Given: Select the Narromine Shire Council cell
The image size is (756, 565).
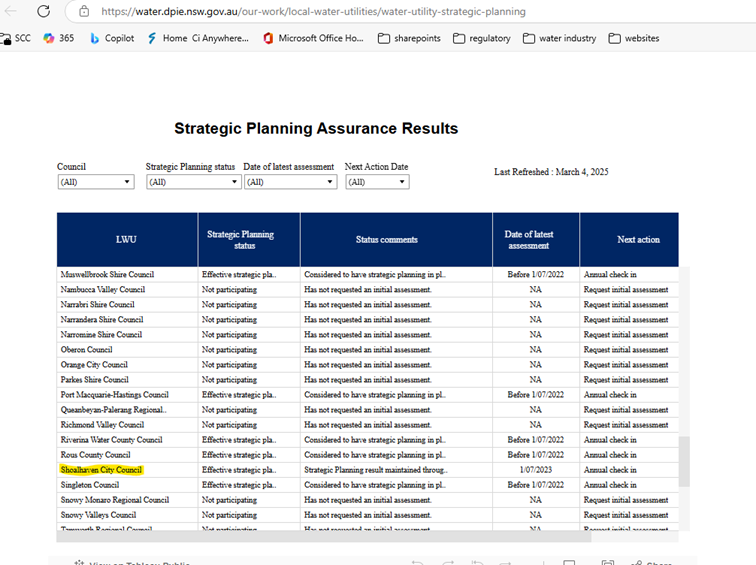Looking at the screenshot, I should click(127, 334).
